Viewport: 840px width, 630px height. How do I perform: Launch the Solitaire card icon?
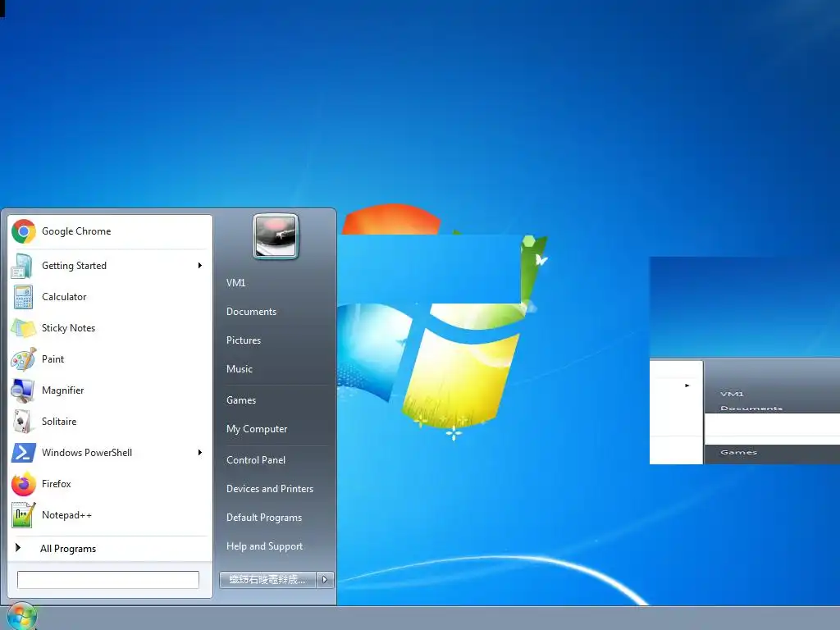click(x=22, y=422)
